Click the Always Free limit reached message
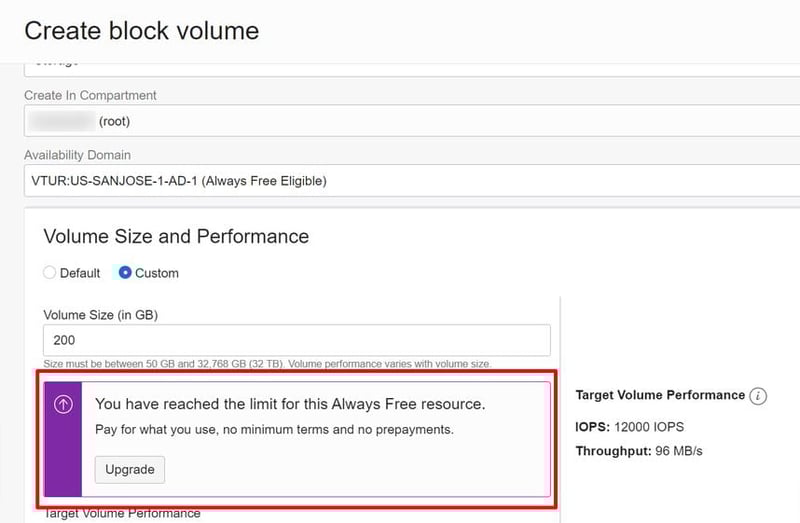The width and height of the screenshot is (800, 523). (x=290, y=404)
